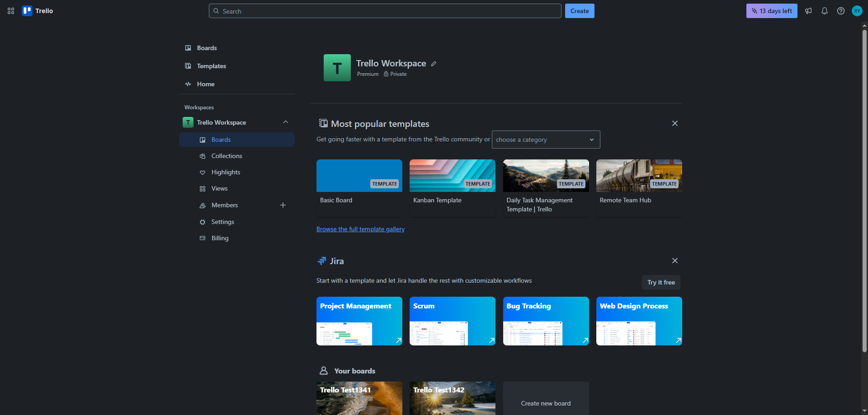
Task: Click the green T workspace logo
Action: 337,68
